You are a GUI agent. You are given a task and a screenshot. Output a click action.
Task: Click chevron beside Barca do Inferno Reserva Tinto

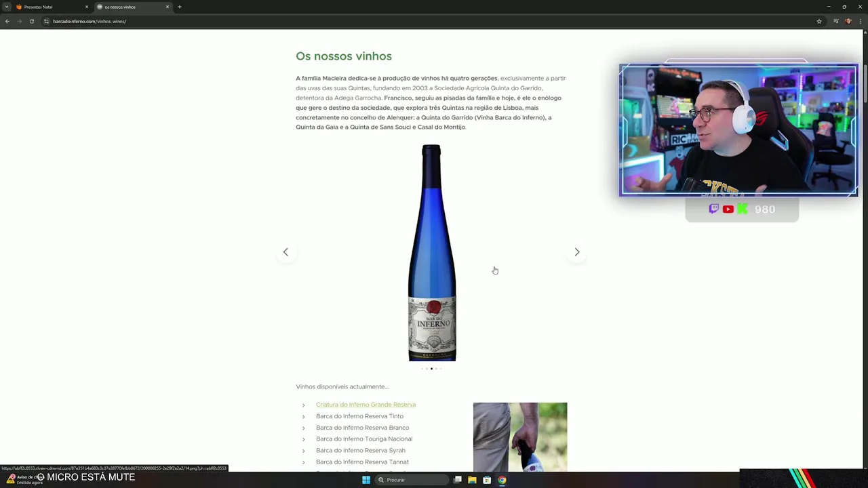tap(303, 417)
